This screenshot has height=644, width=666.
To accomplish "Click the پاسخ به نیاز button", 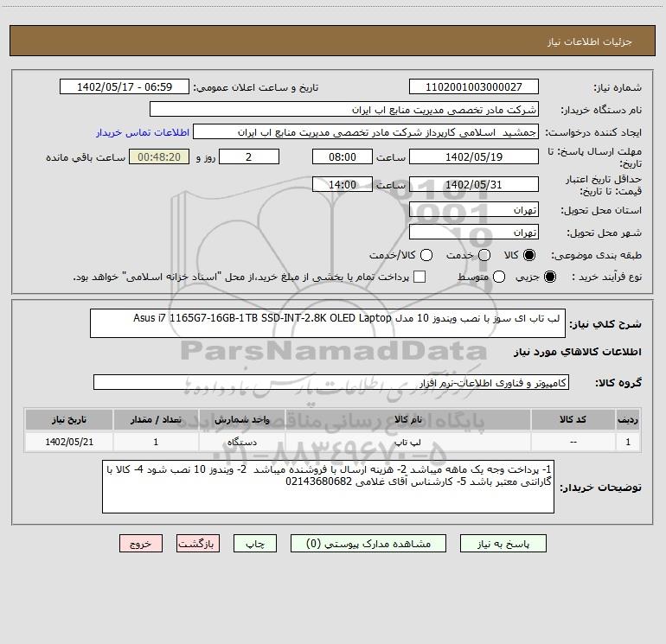I will pyautogui.click(x=503, y=544).
